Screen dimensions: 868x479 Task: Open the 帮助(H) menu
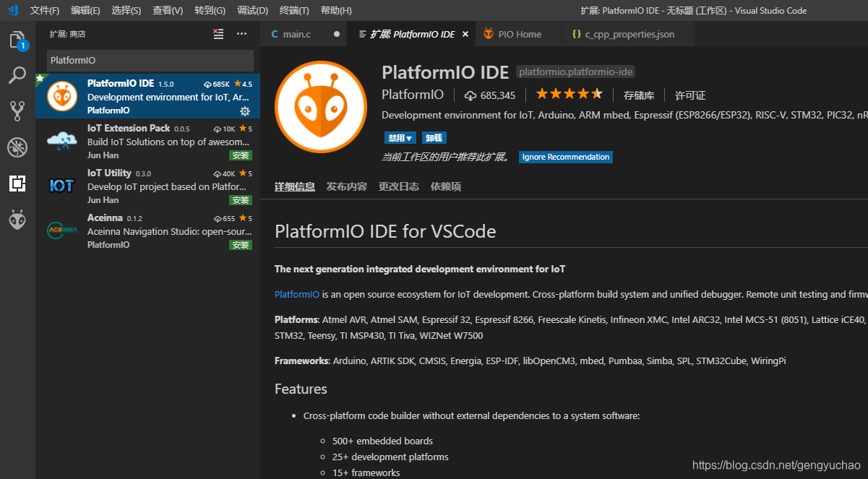[x=336, y=11]
